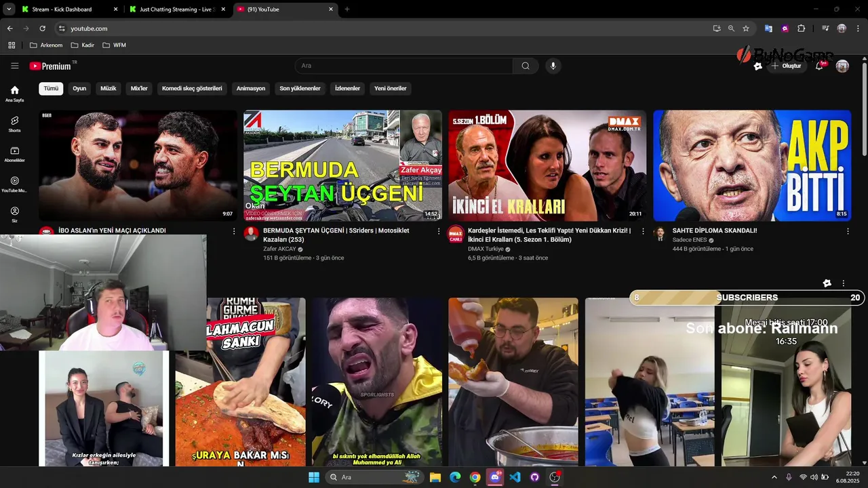This screenshot has width=868, height=488.
Task: Open the YouTube account avatar menu
Action: pyautogui.click(x=842, y=66)
